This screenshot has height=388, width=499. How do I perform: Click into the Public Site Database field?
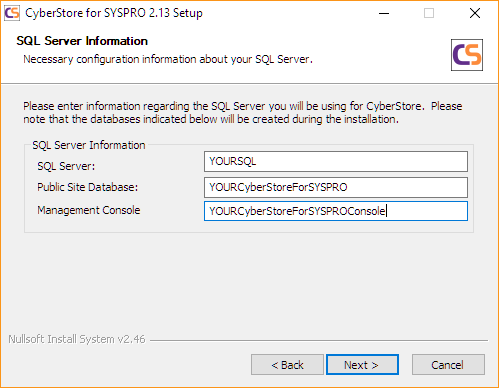click(x=336, y=187)
